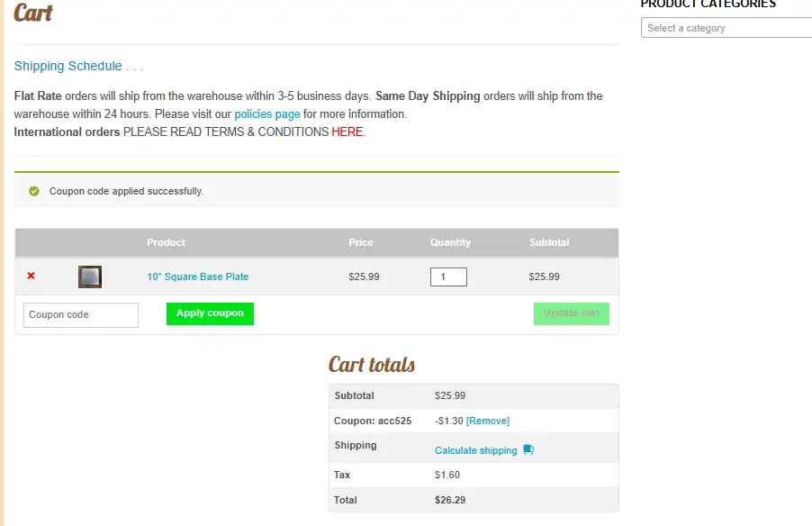Click the Product column header

pyautogui.click(x=166, y=242)
